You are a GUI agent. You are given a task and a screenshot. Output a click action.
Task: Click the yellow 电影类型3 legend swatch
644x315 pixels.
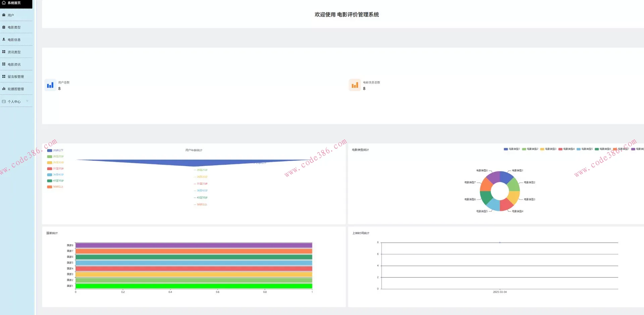(542, 149)
